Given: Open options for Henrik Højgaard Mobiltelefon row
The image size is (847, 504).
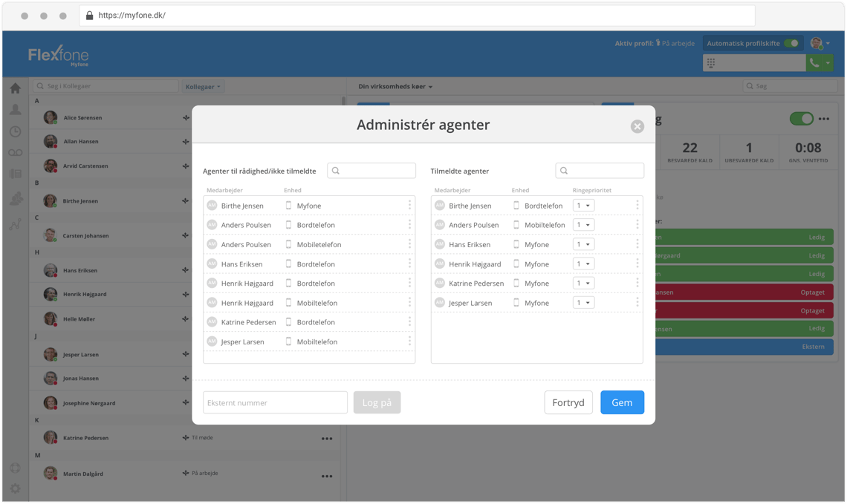Looking at the screenshot, I should [409, 302].
